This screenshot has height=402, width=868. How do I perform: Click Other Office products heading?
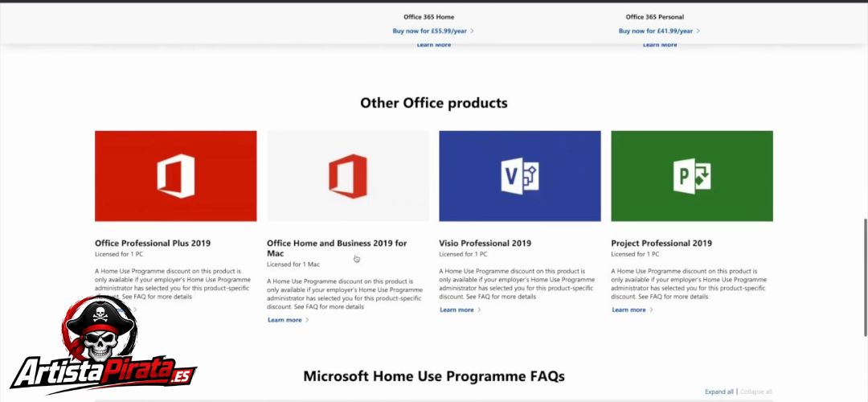tap(434, 103)
